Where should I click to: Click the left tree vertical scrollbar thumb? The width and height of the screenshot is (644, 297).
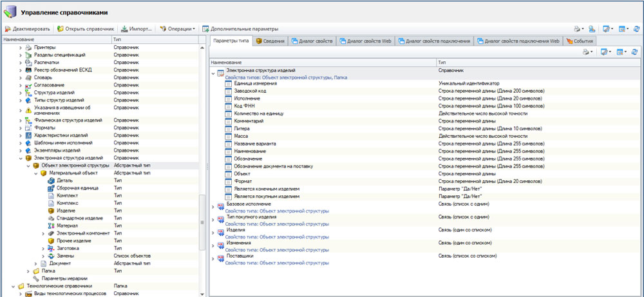(202, 222)
